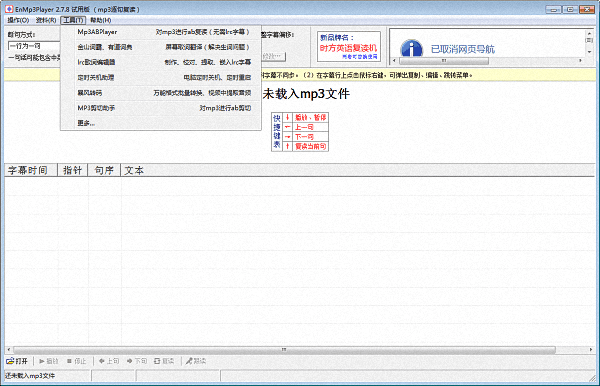Click the play icon on the 播放 button

pos(42,361)
